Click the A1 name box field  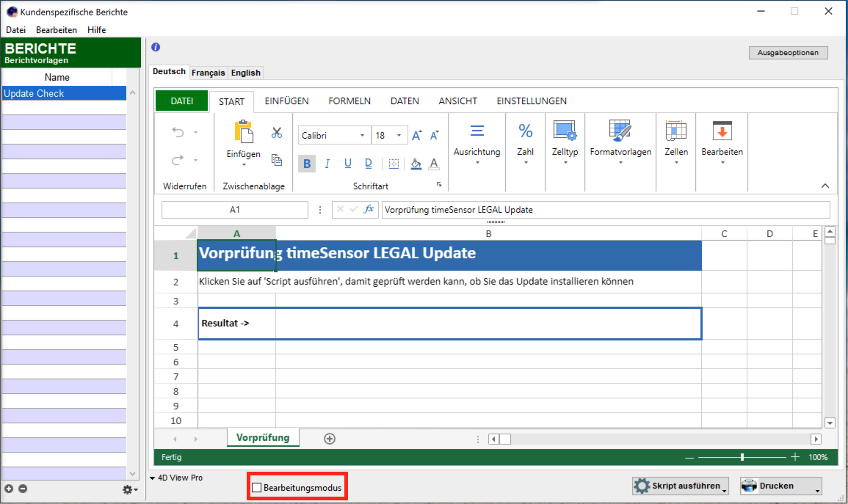(x=235, y=210)
